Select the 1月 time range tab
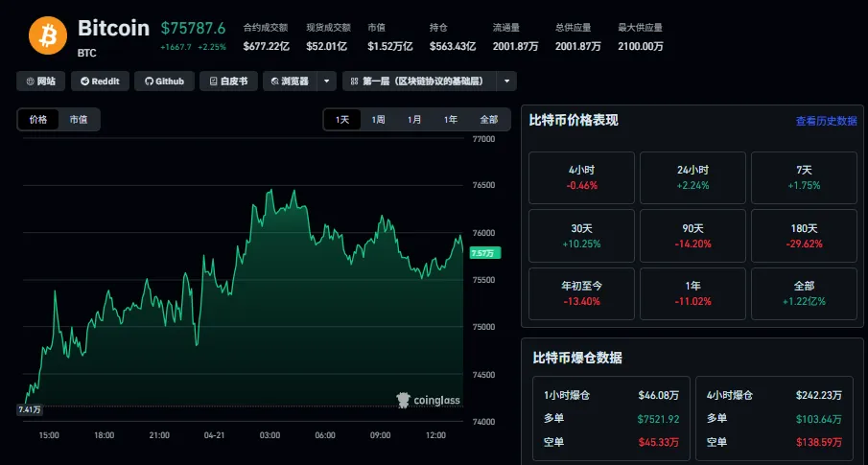This screenshot has height=465, width=868. [414, 120]
